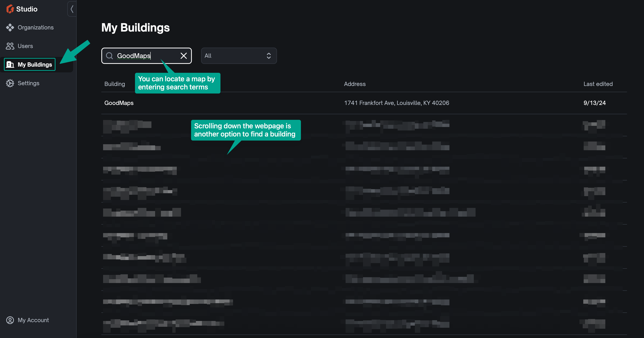
Task: Click the Last edited column header
Action: pyautogui.click(x=598, y=84)
